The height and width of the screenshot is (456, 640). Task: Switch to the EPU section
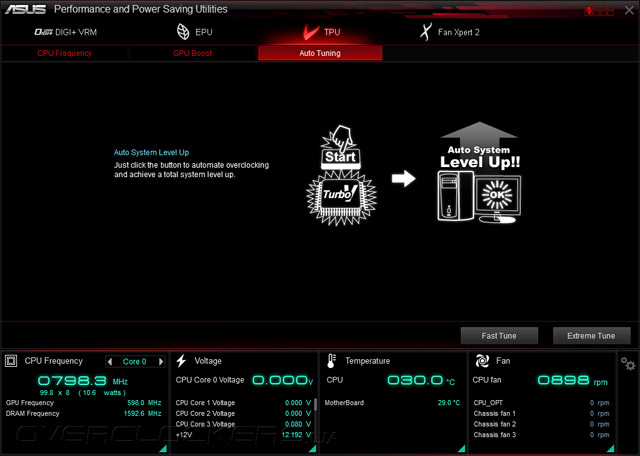[x=194, y=32]
